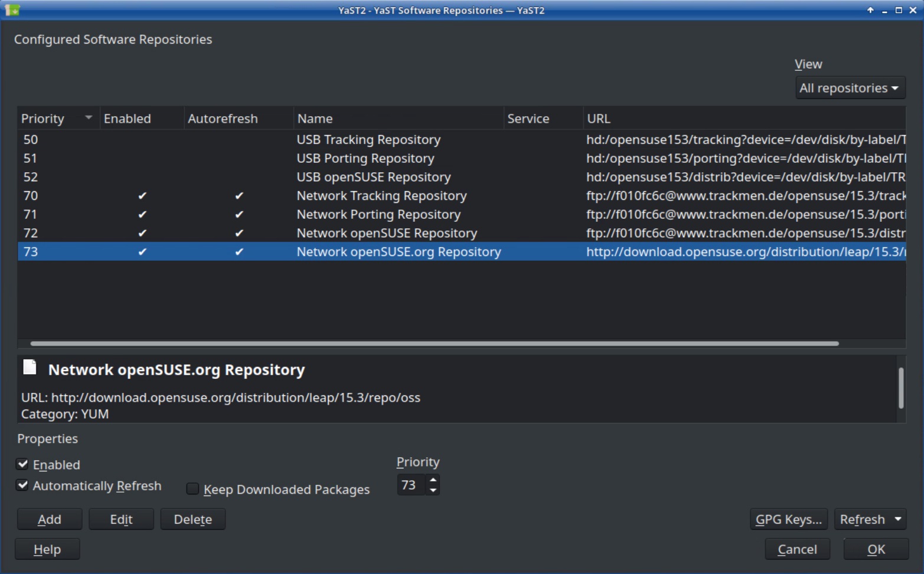Click the Priority column sort arrow
Viewport: 924px width, 574px height.
point(89,117)
